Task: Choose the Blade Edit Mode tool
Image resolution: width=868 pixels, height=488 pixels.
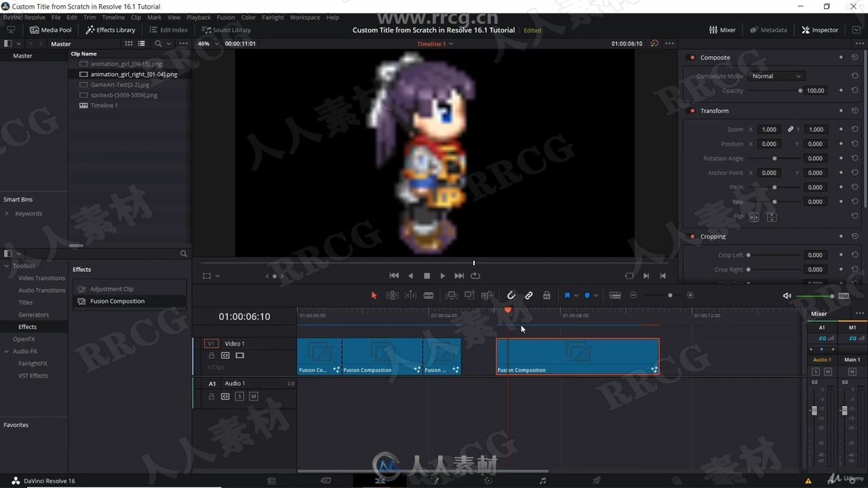Action: click(429, 296)
